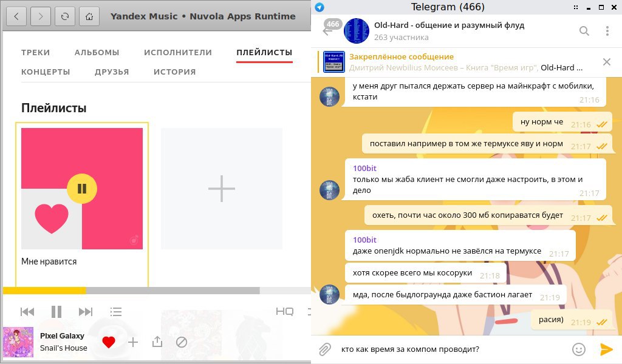Skip to next track
The height and width of the screenshot is (364, 622).
(85, 312)
